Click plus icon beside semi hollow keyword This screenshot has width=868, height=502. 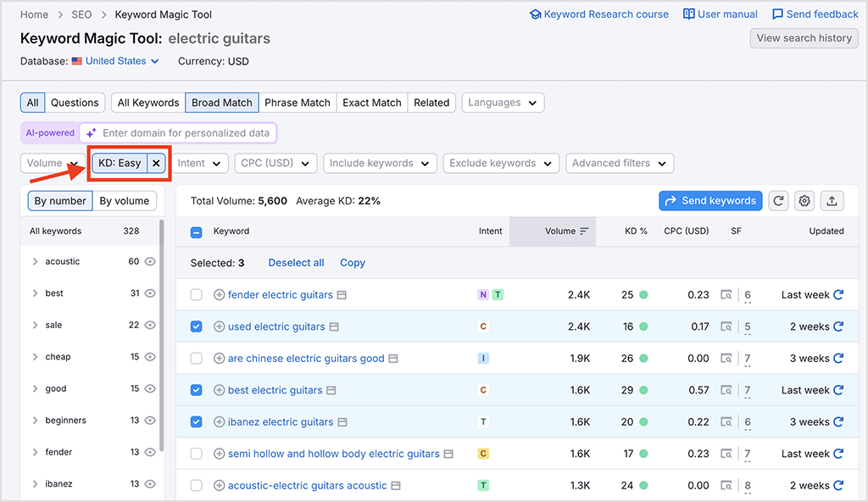pyautogui.click(x=220, y=454)
